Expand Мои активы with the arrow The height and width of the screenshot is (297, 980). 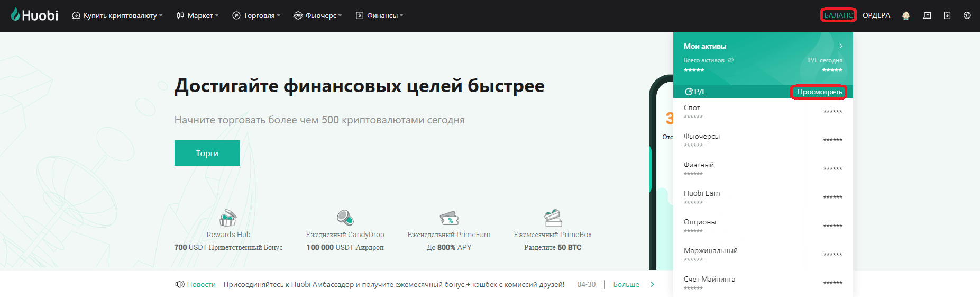click(x=841, y=46)
